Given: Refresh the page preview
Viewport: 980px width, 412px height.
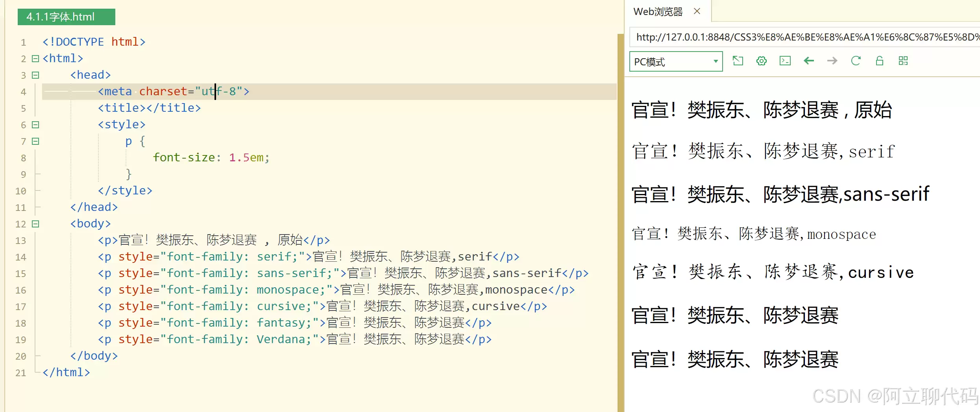Looking at the screenshot, I should (x=856, y=61).
